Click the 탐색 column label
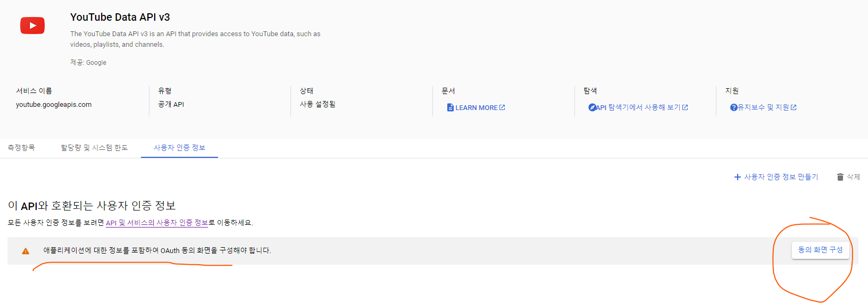Screen dimensions: 868x303 click(x=590, y=91)
